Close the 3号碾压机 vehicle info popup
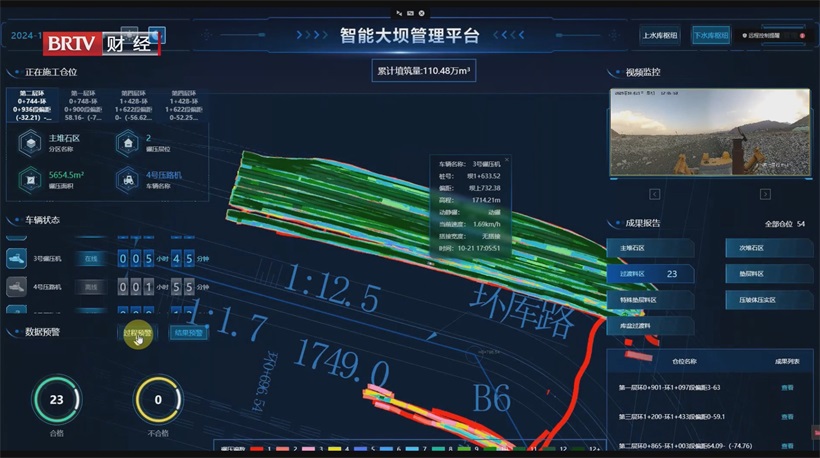The height and width of the screenshot is (458, 820). tap(506, 159)
